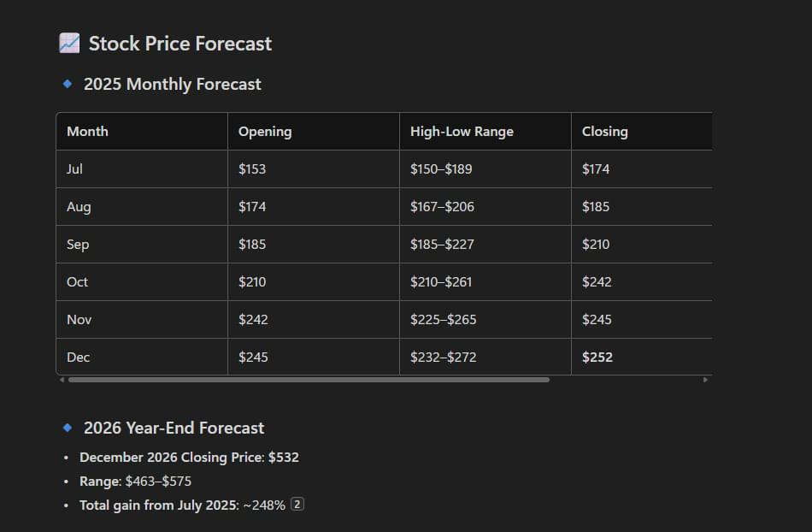Click the table's left scroll arrow
The width and height of the screenshot is (812, 532).
pos(62,380)
